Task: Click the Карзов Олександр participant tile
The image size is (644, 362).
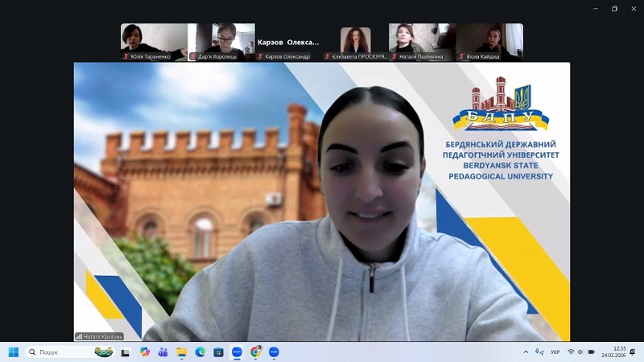Action: (x=288, y=42)
